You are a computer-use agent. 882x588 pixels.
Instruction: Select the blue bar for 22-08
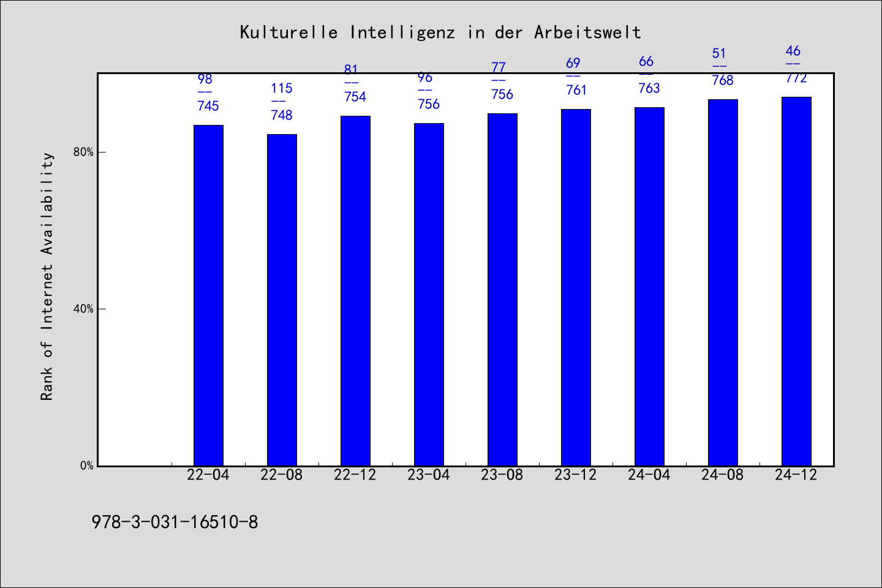(x=282, y=300)
